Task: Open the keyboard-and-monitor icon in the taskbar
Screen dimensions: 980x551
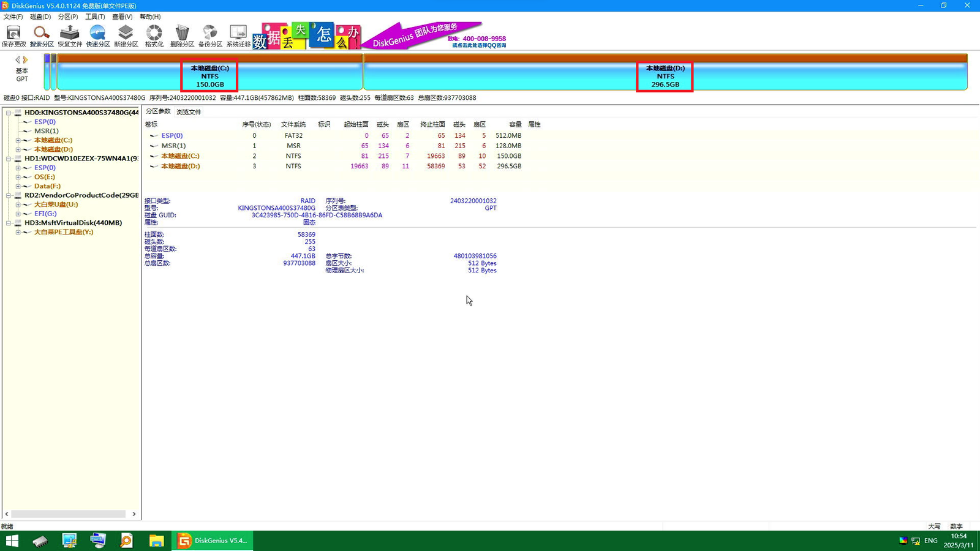Action: click(x=98, y=541)
